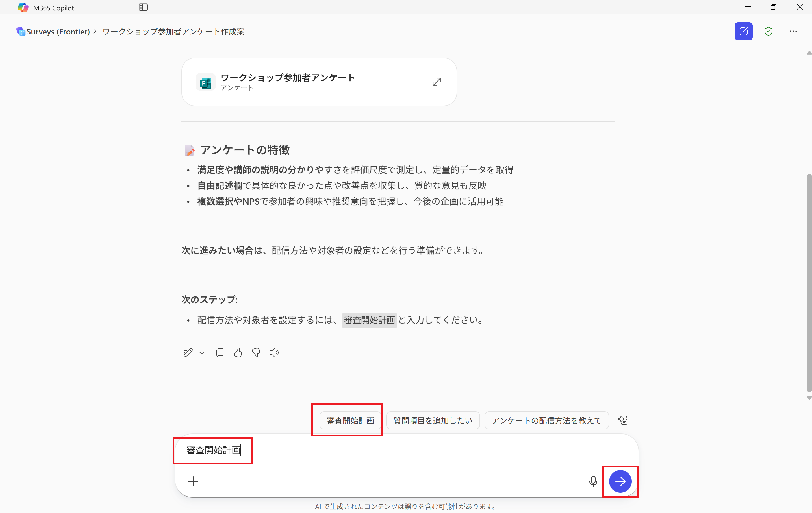
Task: Select the 審査開始計画 suggestion chip
Action: pos(350,420)
